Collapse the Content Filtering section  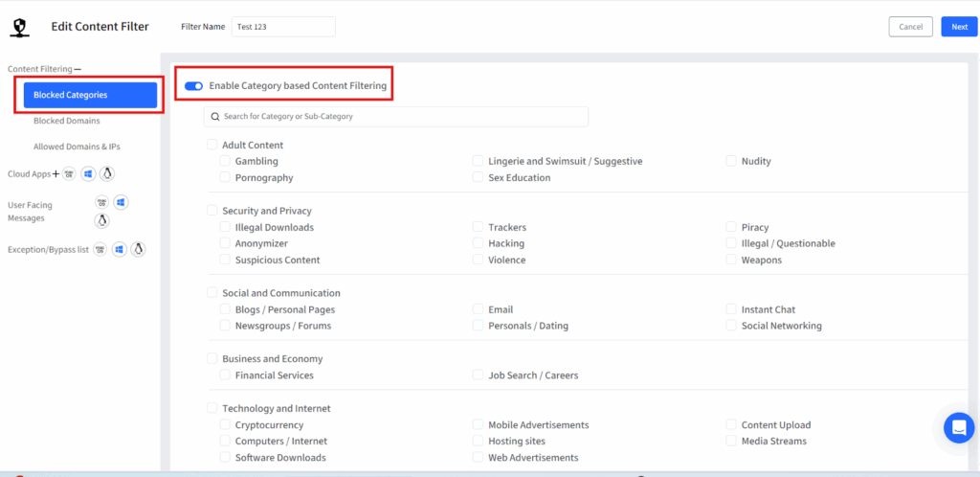(78, 70)
